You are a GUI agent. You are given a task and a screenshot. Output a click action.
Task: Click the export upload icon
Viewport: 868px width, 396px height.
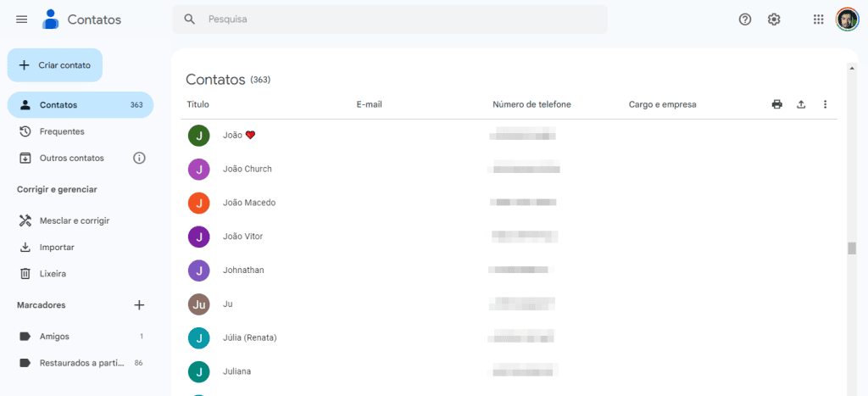tap(801, 104)
